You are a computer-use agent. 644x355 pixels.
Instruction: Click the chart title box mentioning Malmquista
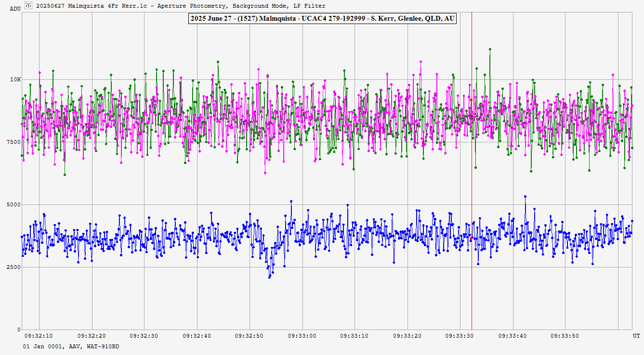pos(322,19)
